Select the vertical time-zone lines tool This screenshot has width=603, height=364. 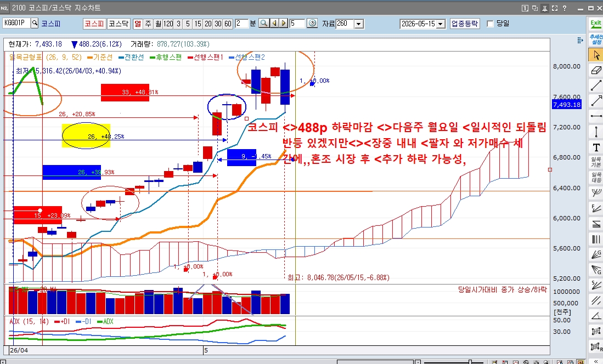[x=596, y=239]
